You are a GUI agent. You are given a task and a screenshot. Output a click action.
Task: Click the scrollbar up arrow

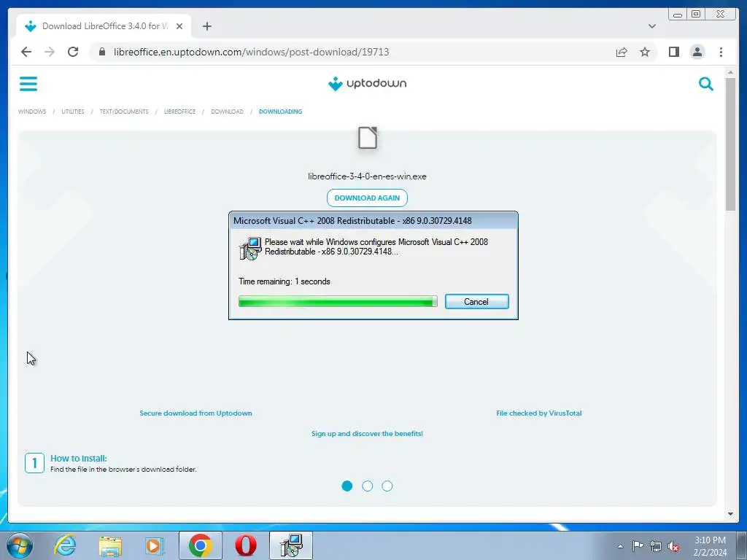click(730, 72)
